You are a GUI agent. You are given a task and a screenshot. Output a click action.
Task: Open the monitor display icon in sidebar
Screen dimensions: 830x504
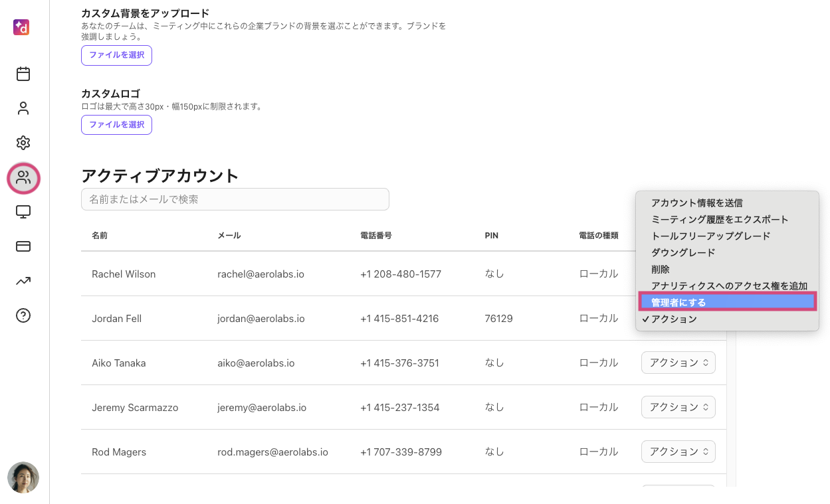(23, 212)
